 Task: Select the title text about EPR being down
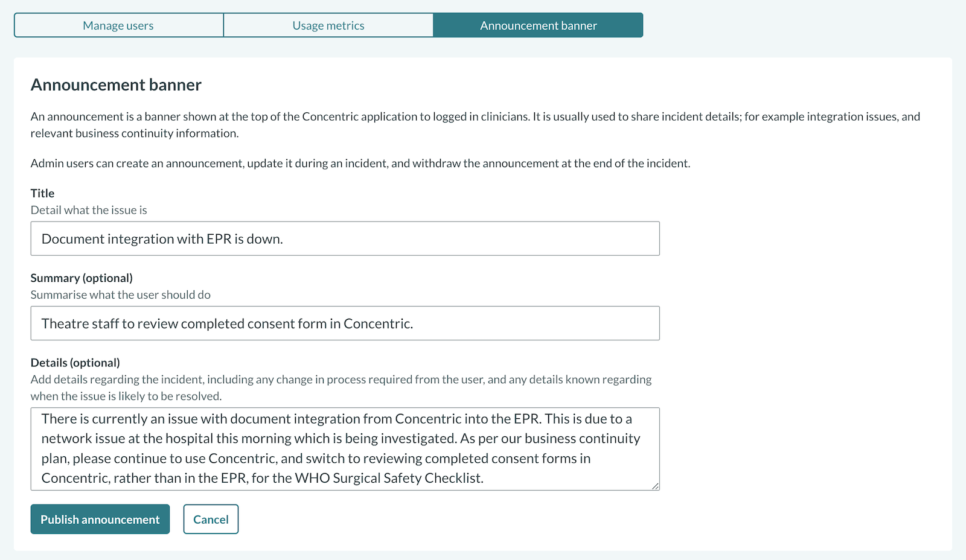162,238
